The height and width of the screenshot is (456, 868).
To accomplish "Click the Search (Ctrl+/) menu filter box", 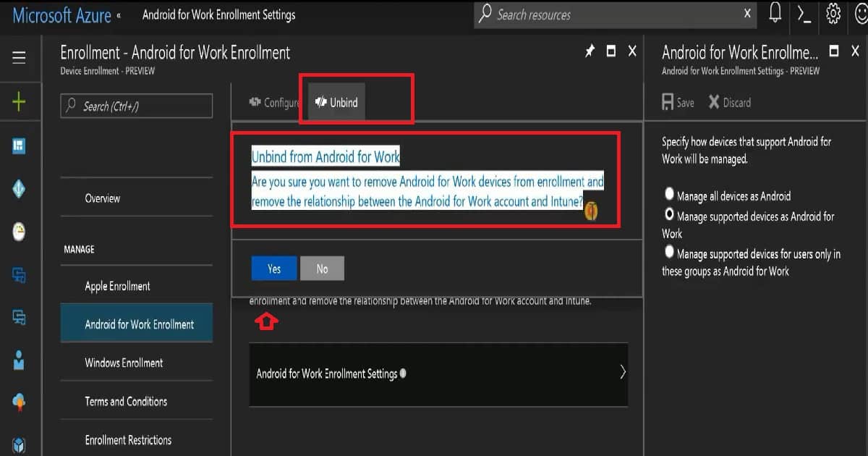I will [137, 106].
